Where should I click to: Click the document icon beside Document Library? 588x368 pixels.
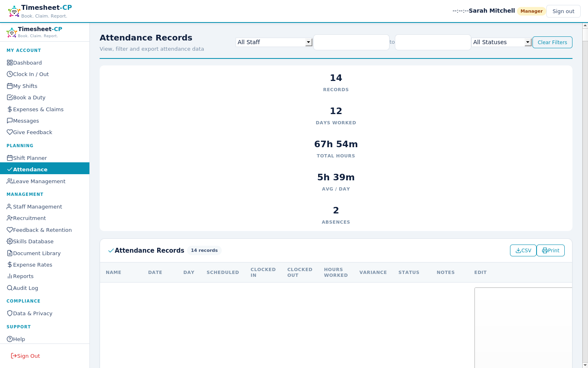pos(10,253)
